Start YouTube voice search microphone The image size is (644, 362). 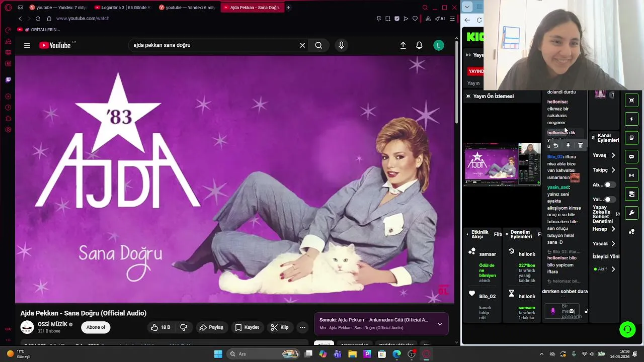[341, 45]
